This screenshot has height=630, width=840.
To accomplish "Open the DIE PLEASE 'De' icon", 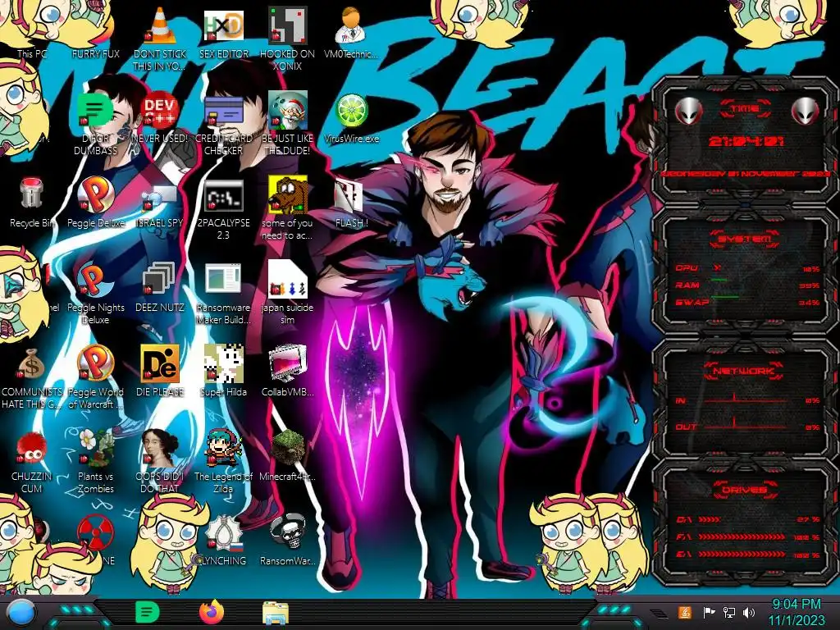I will pyautogui.click(x=160, y=363).
